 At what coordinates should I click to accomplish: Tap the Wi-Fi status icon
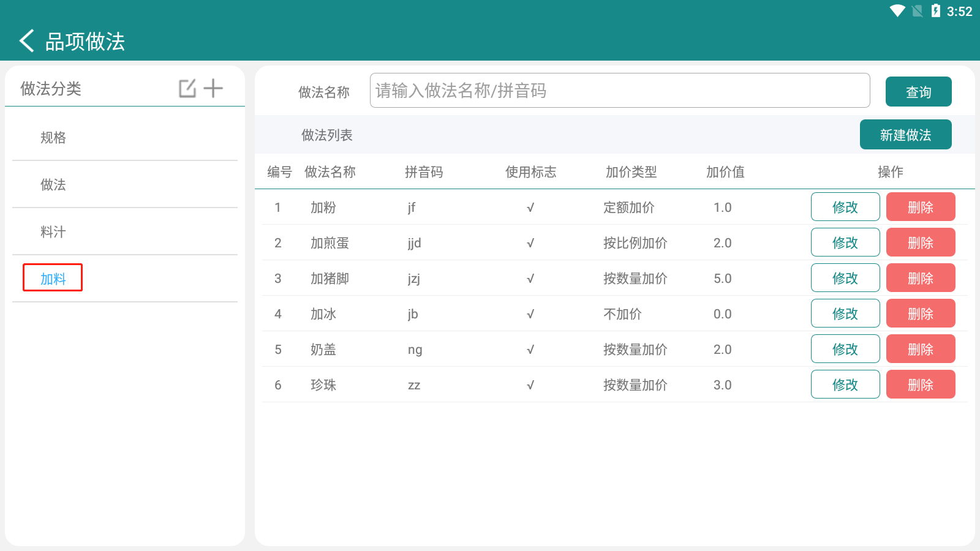point(897,11)
